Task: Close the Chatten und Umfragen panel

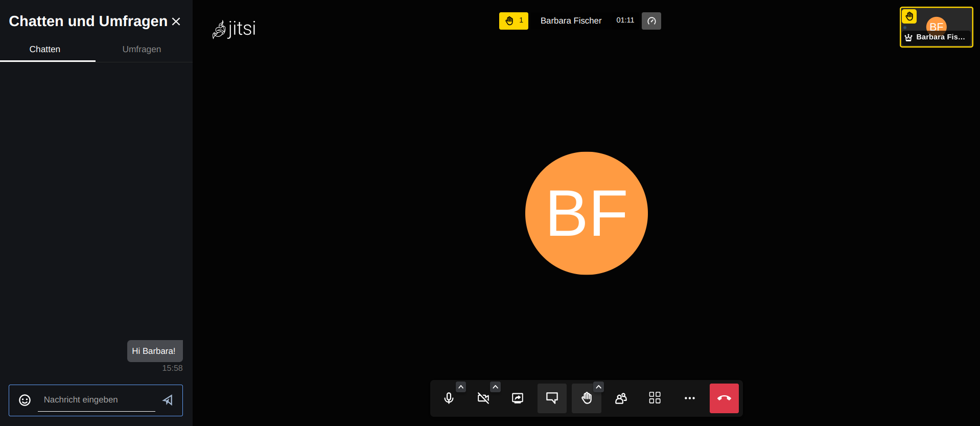Action: (176, 21)
